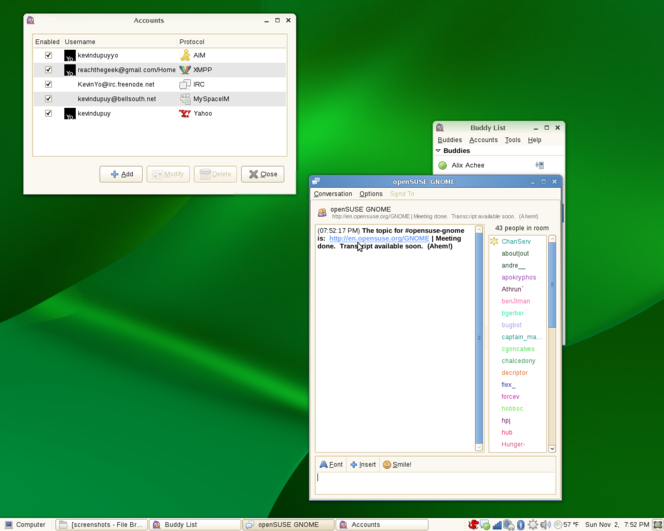Screen dimensions: 664x531
Task: Toggle the kevindupuy@bellsouth.net MySpaceIM checkbox
Action: click(x=48, y=99)
